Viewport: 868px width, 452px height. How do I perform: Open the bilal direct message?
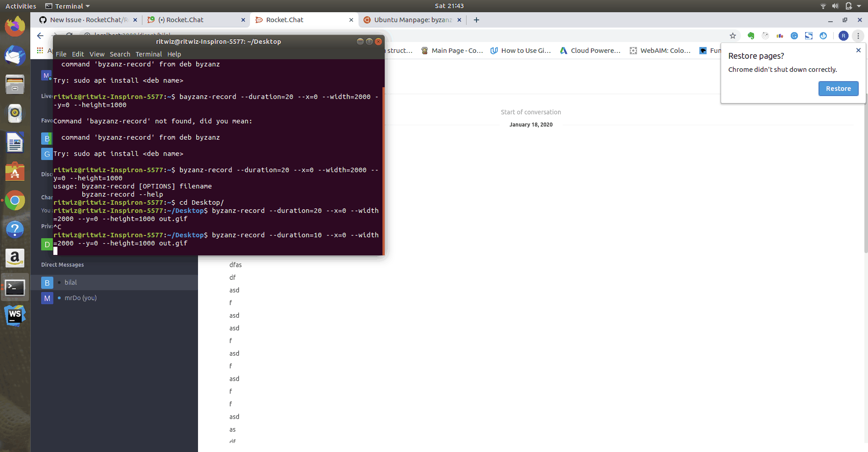coord(114,282)
